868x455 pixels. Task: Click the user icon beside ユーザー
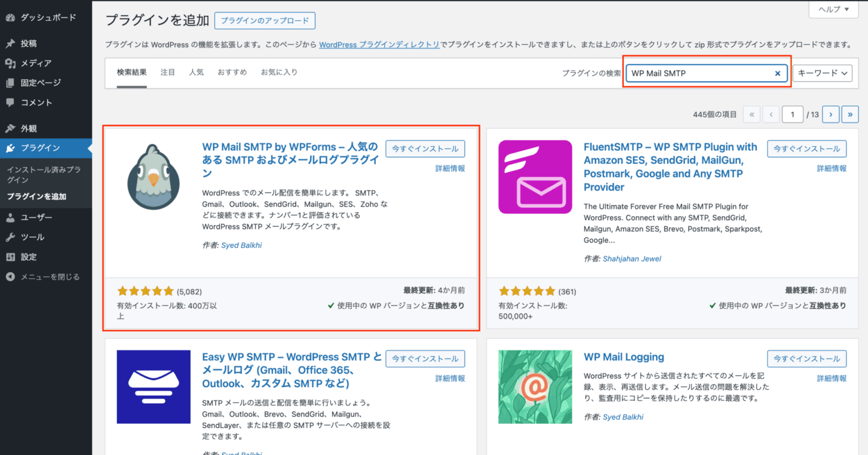pyautogui.click(x=10, y=217)
